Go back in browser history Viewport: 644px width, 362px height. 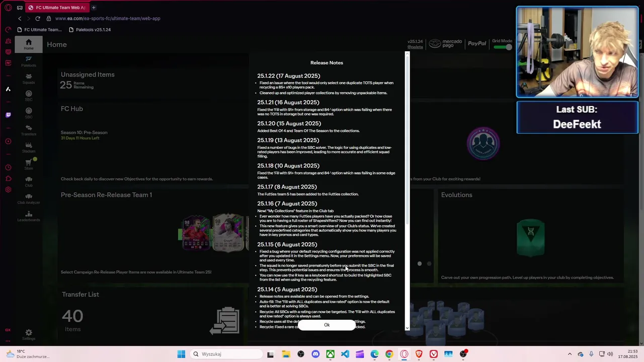coord(20,19)
